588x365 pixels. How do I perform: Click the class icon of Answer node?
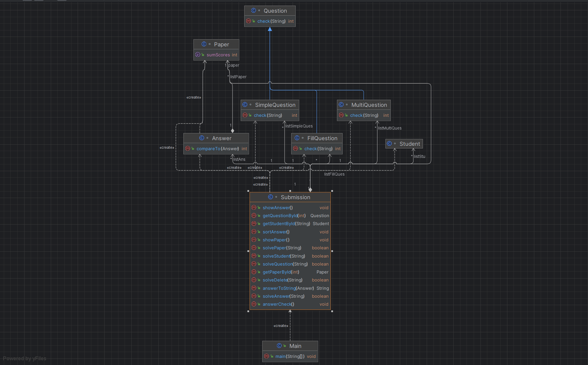[x=202, y=138]
